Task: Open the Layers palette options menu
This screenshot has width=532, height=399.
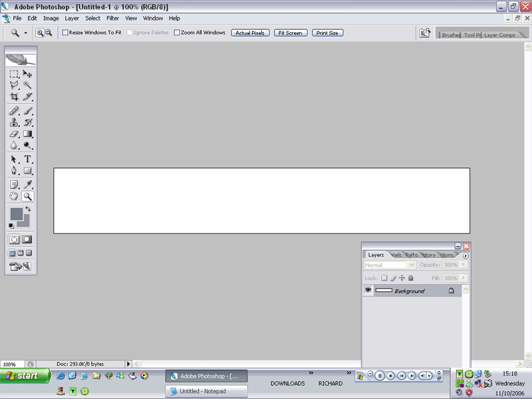Action: pyautogui.click(x=465, y=256)
